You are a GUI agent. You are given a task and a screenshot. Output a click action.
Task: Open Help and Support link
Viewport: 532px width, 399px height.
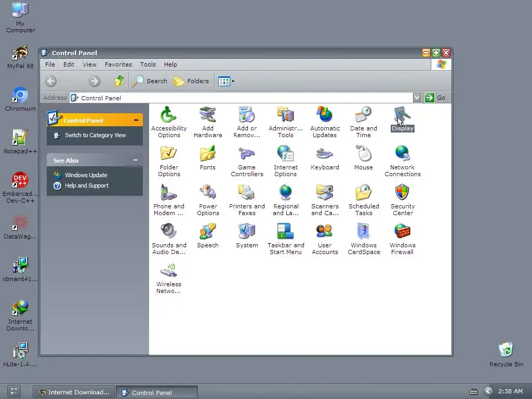[x=87, y=185]
